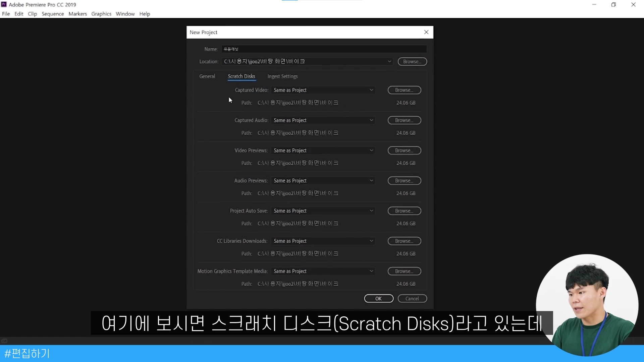The image size is (644, 362).
Task: Browse for Motion Graphics Template Media folder
Action: pos(404,271)
